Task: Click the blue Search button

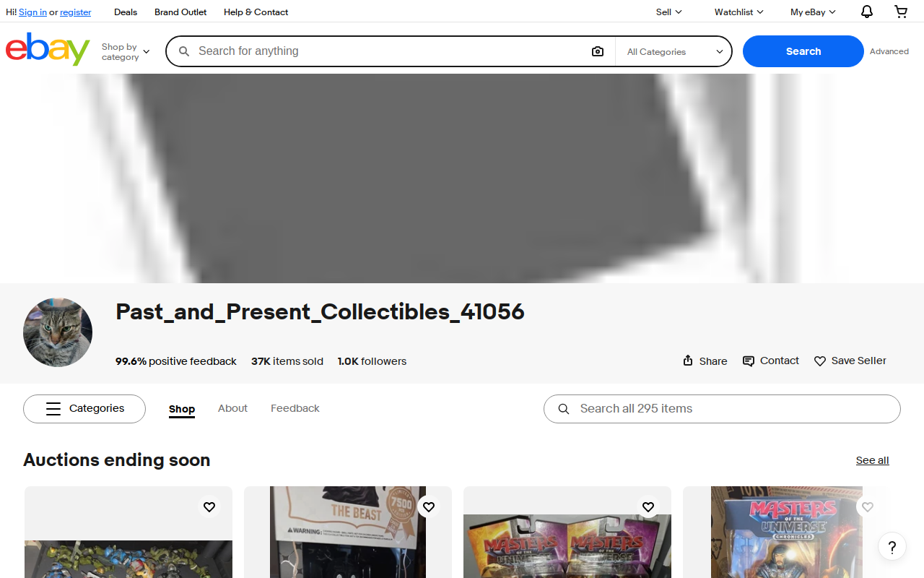Action: pos(803,51)
